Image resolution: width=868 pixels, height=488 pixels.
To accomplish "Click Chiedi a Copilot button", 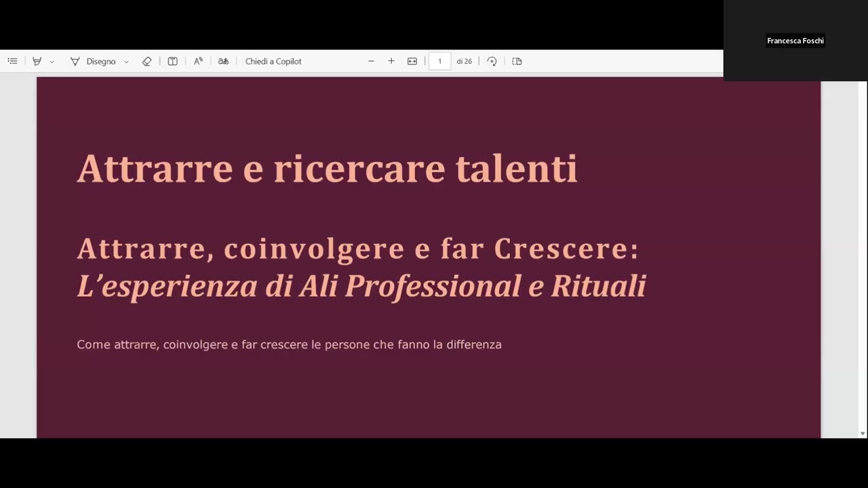I will point(273,61).
